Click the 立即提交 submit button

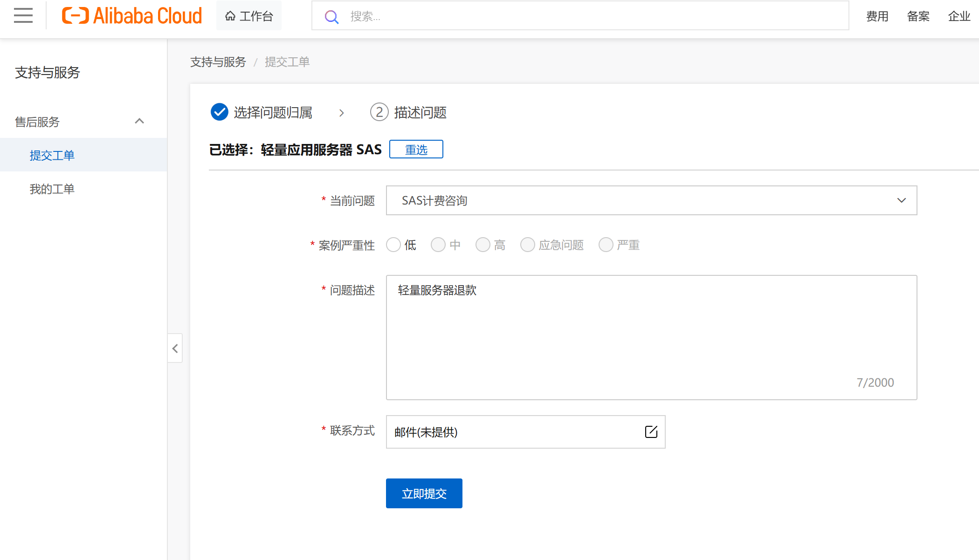(424, 493)
